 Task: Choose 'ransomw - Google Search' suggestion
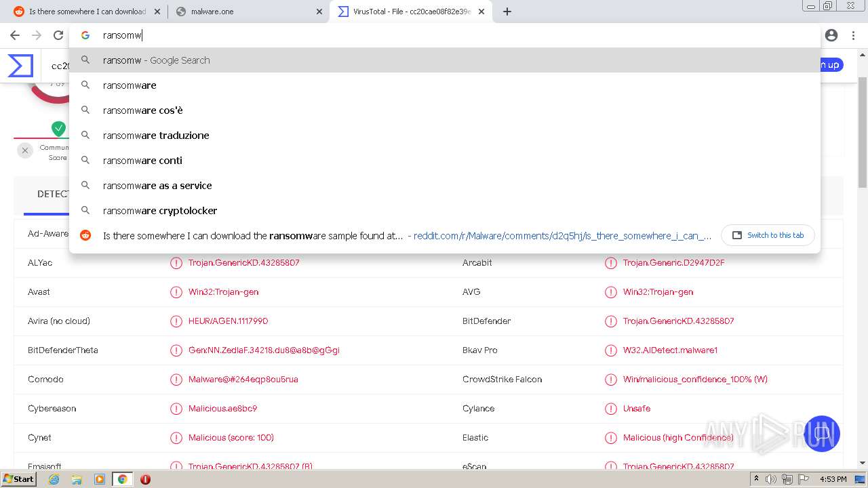[x=445, y=60]
